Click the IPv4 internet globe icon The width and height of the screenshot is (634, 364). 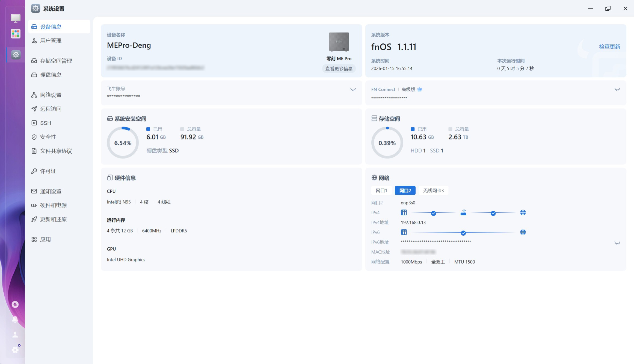tap(523, 212)
